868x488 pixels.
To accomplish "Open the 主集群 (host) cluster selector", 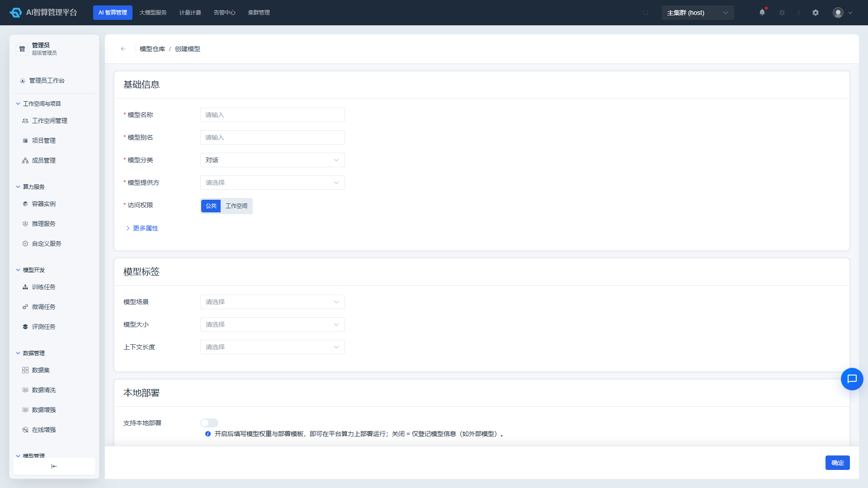I will [698, 13].
